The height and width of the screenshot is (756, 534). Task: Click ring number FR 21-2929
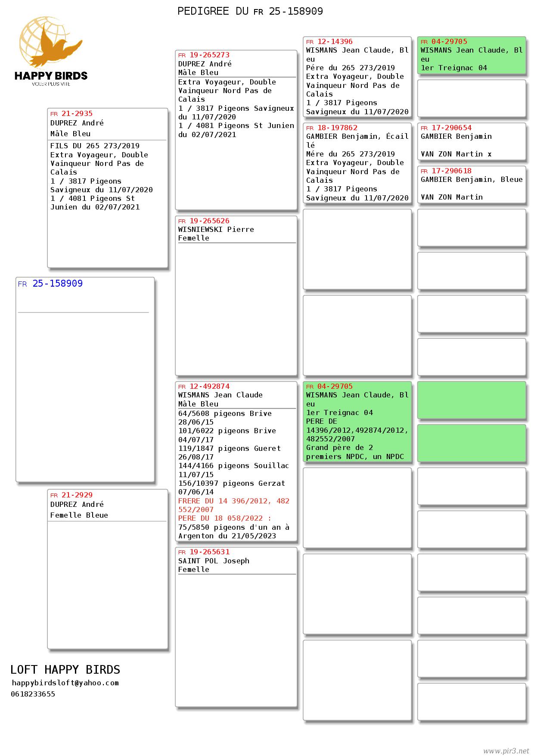(x=71, y=495)
